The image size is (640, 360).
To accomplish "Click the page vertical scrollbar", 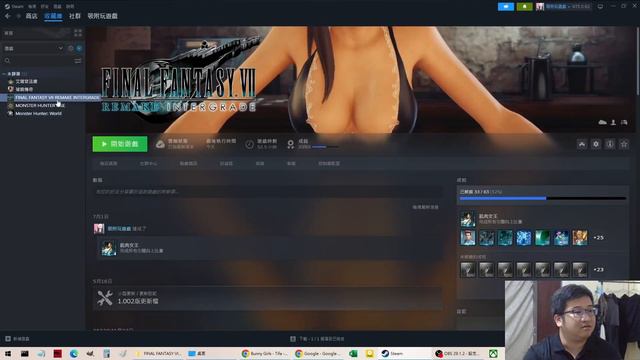I will pyautogui.click(x=638, y=61).
